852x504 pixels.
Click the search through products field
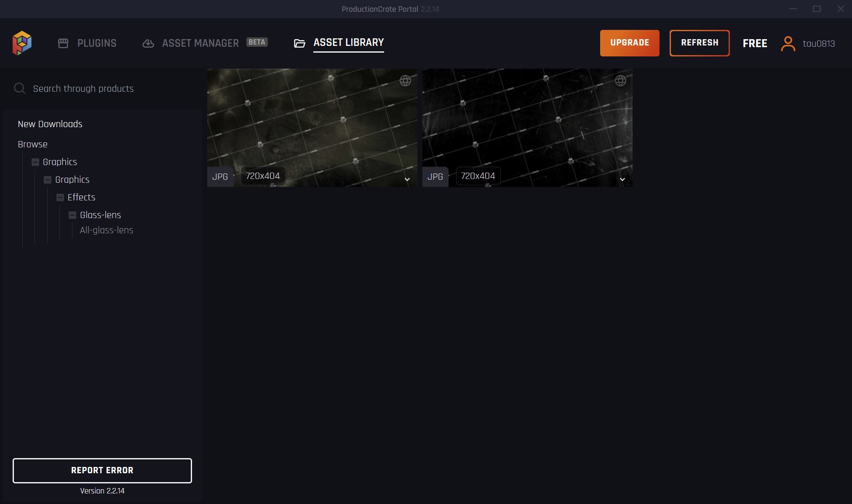pyautogui.click(x=83, y=88)
